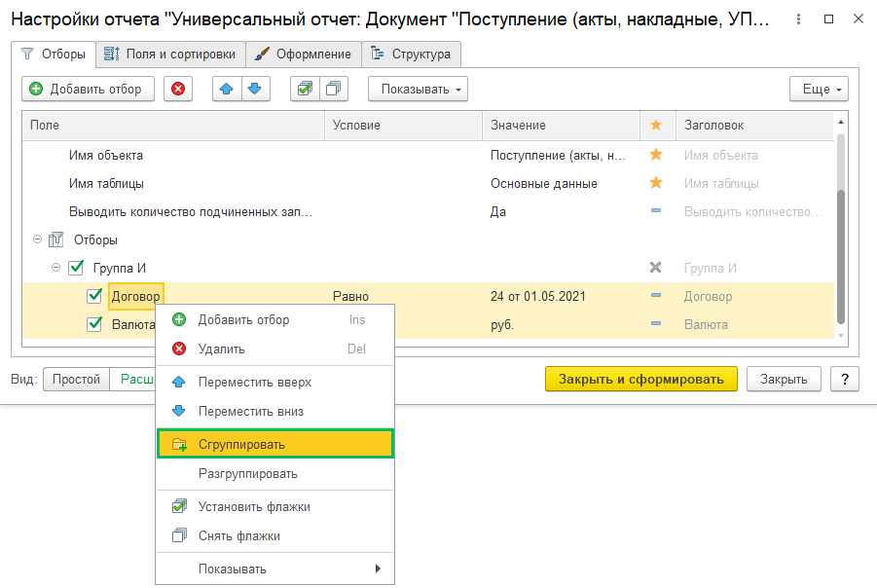Screen dimensions: 877x588
Task: Click the filter list vertical scrollbar thumb
Action: click(841, 256)
